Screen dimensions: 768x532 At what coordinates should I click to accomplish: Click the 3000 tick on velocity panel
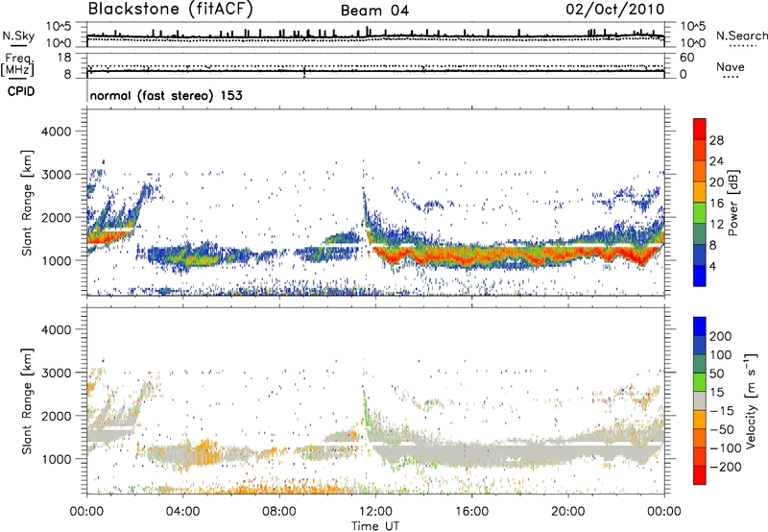[56, 373]
